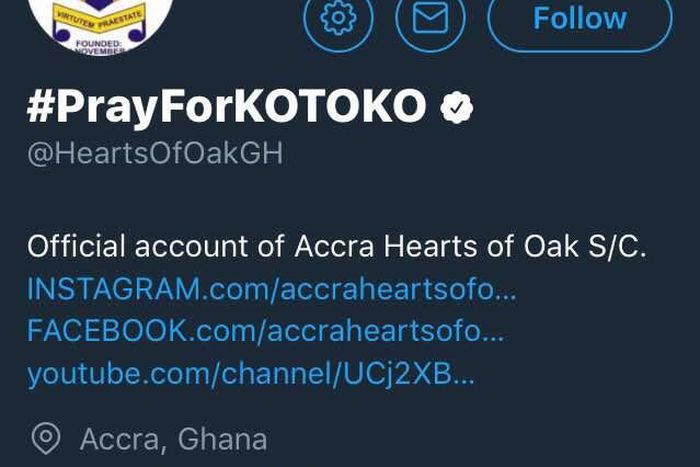Click the FOUNDED text on the crest
This screenshot has height=467, width=700.
99,44
